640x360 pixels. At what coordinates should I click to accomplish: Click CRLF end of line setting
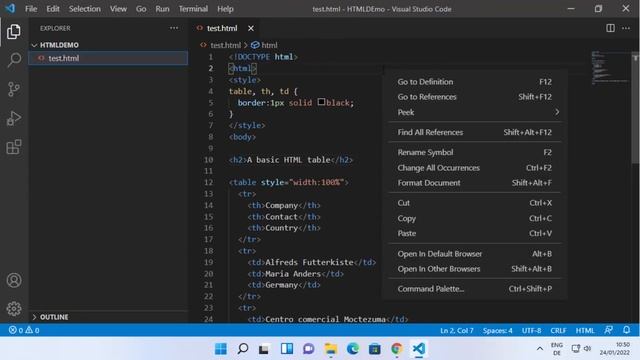(x=558, y=330)
